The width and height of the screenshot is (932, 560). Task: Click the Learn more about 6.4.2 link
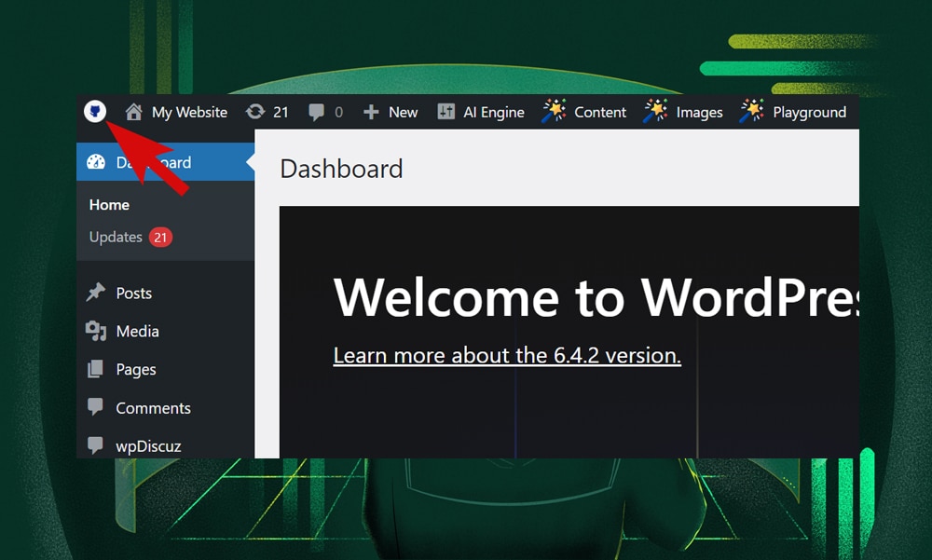point(507,355)
